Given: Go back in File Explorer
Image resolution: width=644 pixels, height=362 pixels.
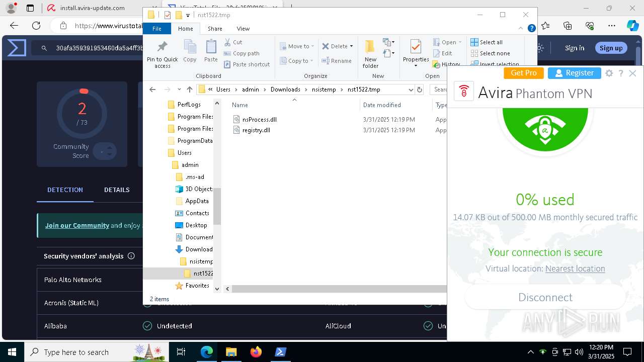Looking at the screenshot, I should tap(152, 89).
